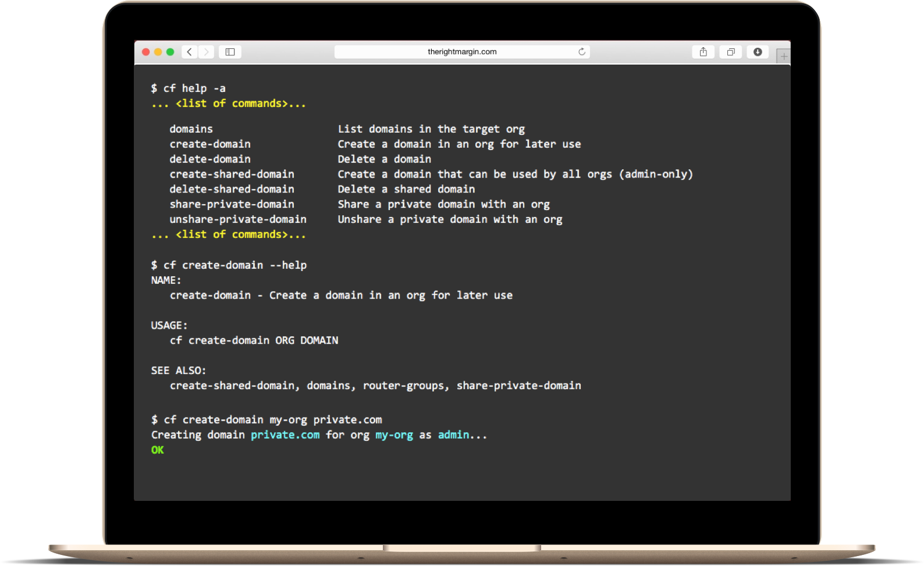The height and width of the screenshot is (566, 924).
Task: Minimize the window with yellow button
Action: (158, 52)
